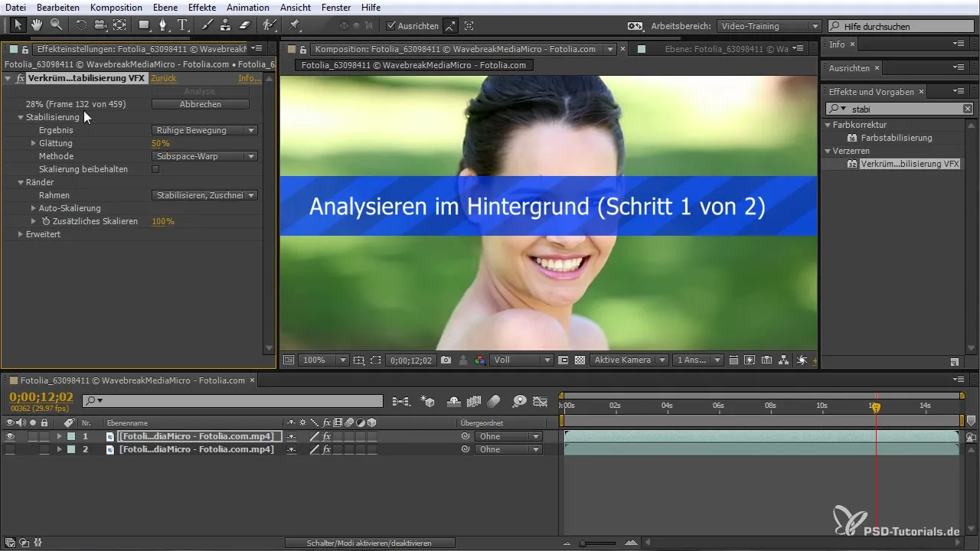Click the draft 3D cube icon
980x551 pixels.
point(427,400)
